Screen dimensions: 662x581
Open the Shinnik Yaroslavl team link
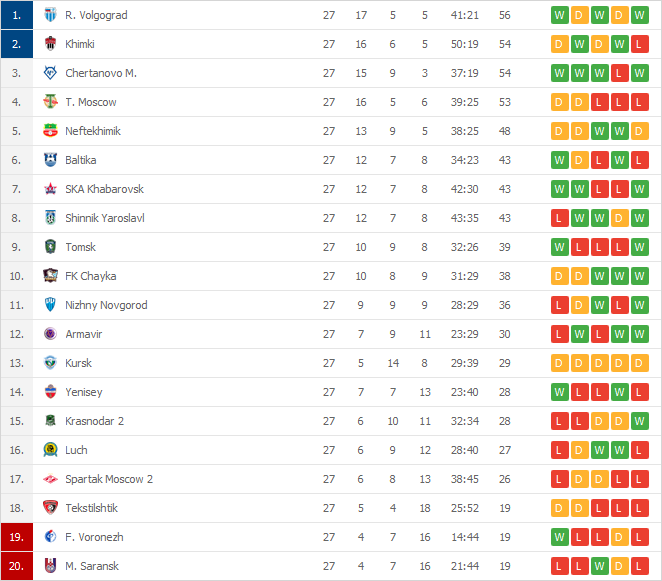(105, 218)
